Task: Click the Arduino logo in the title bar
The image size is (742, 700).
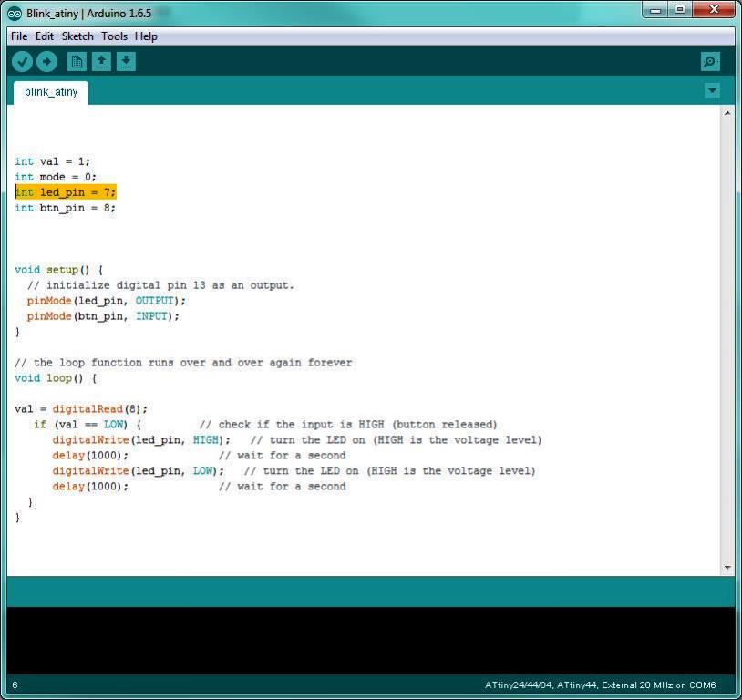Action: (x=15, y=14)
